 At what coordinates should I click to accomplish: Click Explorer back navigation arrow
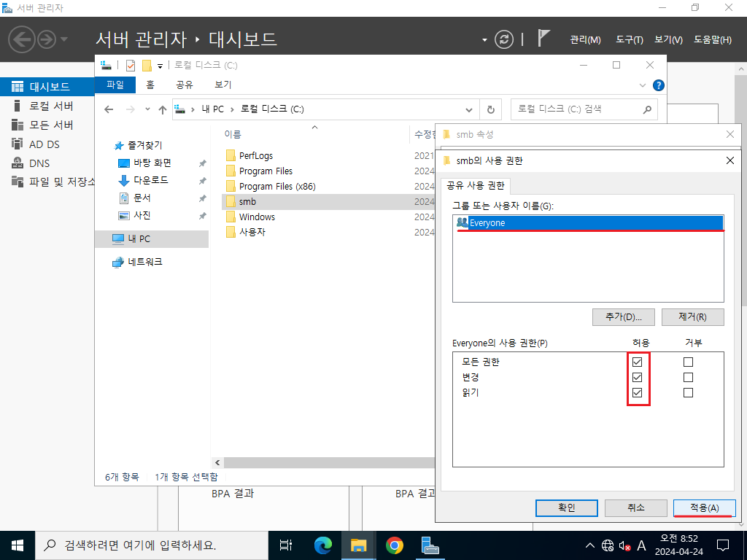109,109
